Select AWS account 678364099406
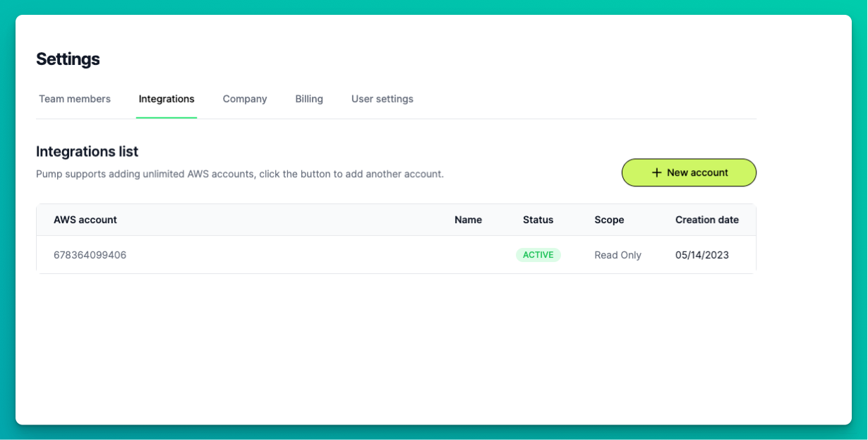 pos(90,255)
